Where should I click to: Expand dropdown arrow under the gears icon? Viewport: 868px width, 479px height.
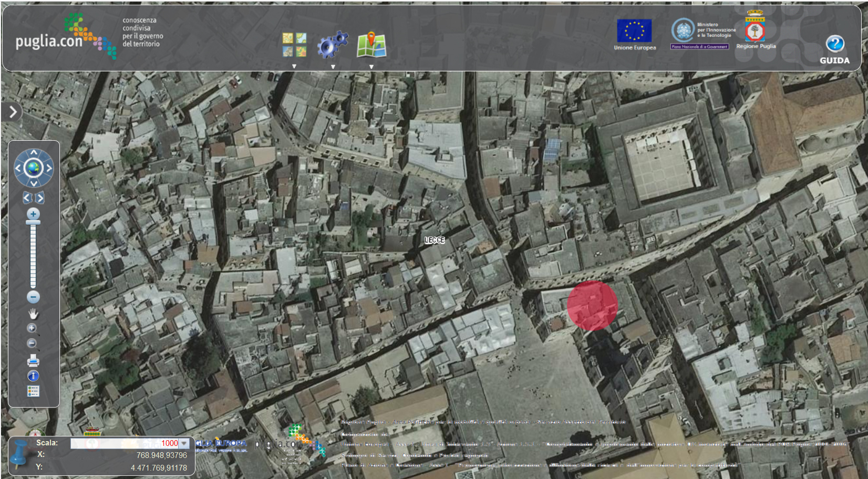[333, 67]
